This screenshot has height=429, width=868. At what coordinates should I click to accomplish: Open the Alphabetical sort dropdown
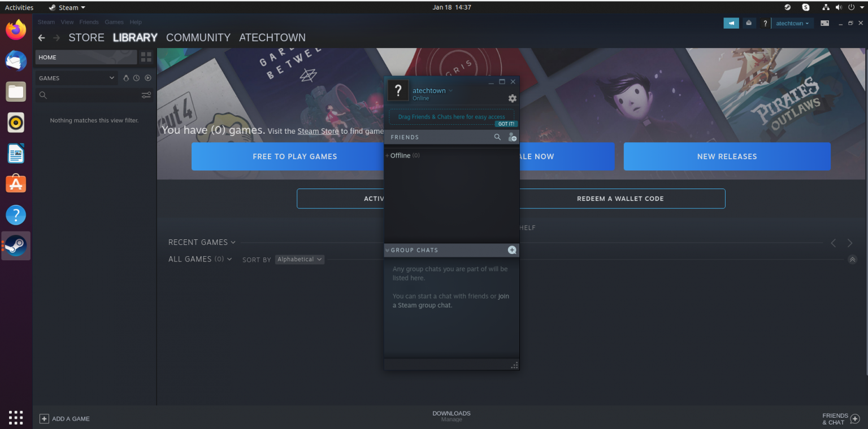click(300, 259)
